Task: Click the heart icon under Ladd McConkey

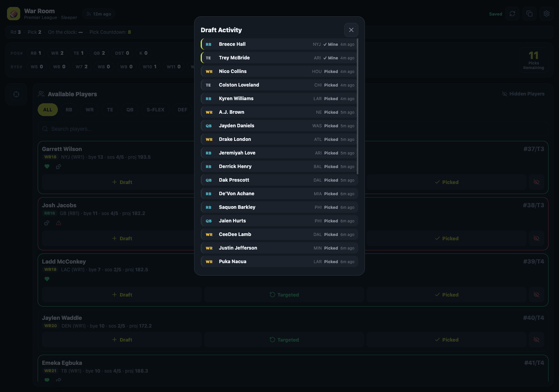Action: [47, 279]
